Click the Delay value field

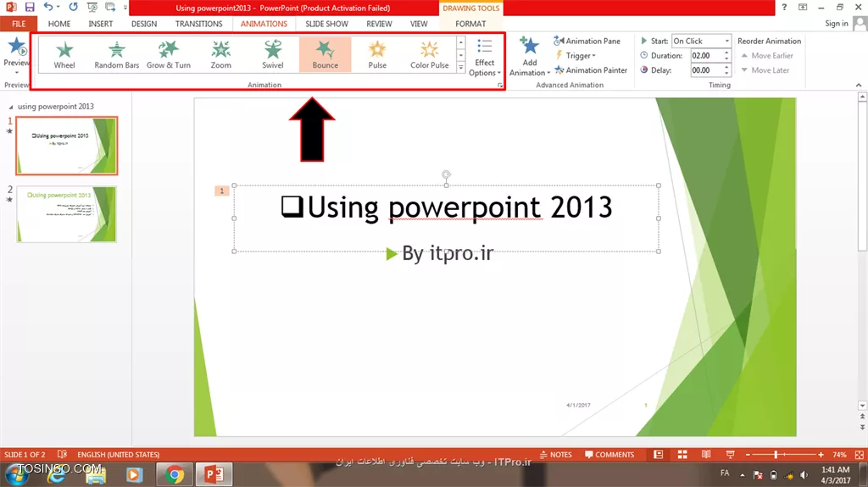(x=706, y=70)
